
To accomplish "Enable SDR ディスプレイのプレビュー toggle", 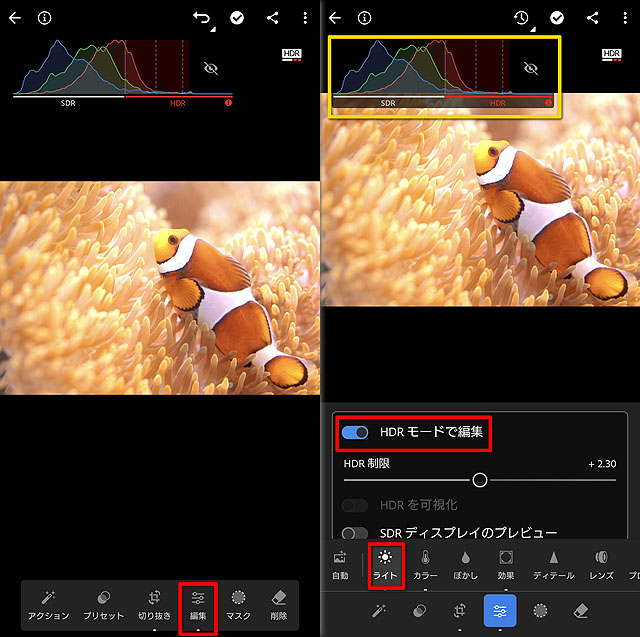I will (x=355, y=534).
